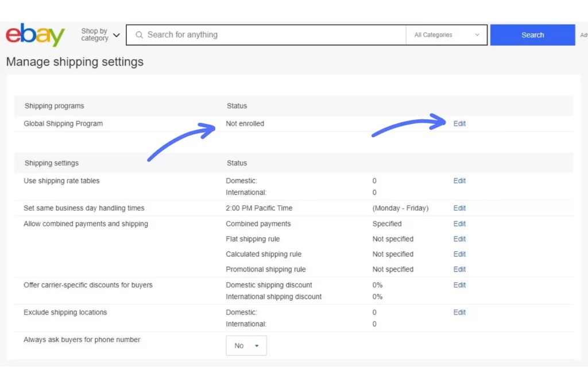Select the 'Not enrolled' status text
The image size is (588, 388).
click(x=245, y=123)
